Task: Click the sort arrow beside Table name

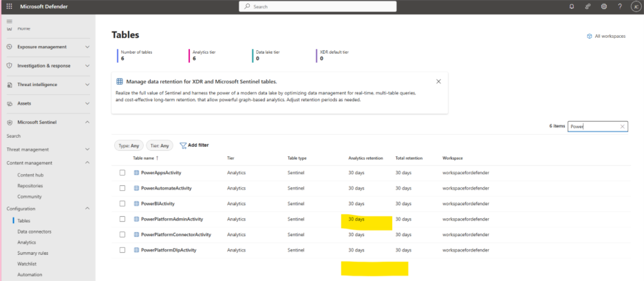Action: click(x=157, y=158)
